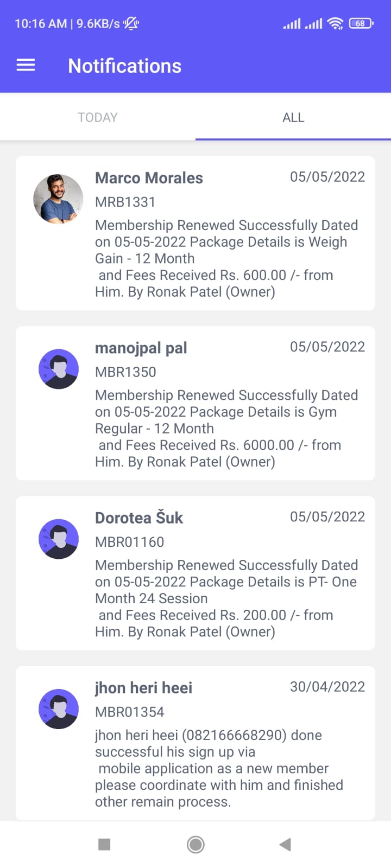
Task: Tap Android home circle button
Action: [195, 844]
